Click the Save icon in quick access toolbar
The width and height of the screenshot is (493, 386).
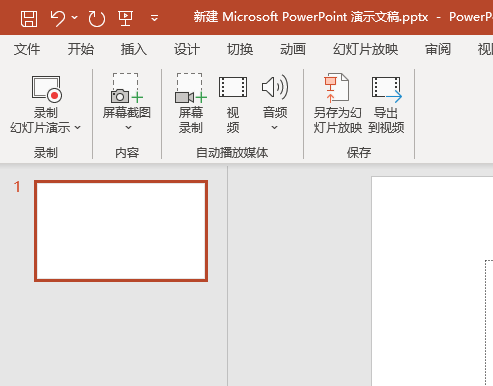(x=29, y=18)
